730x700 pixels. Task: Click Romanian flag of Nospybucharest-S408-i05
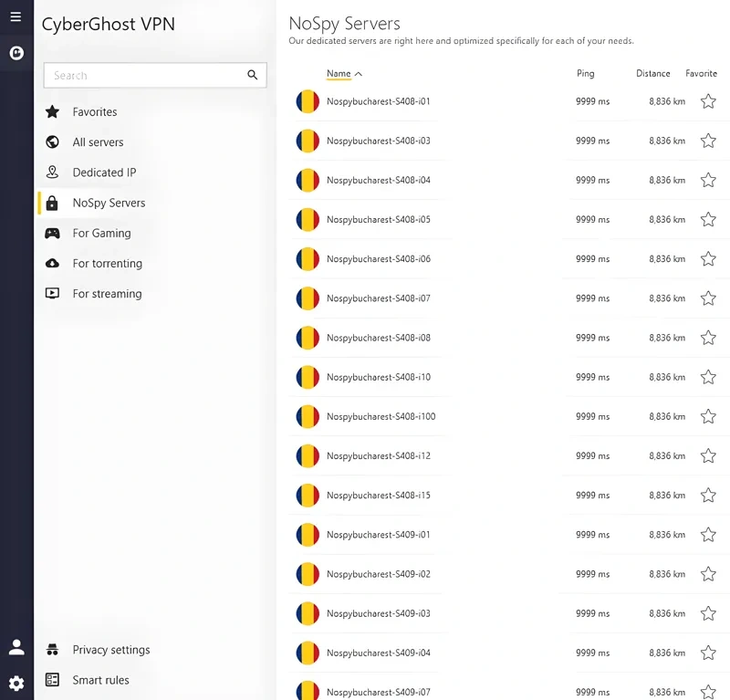pyautogui.click(x=308, y=219)
